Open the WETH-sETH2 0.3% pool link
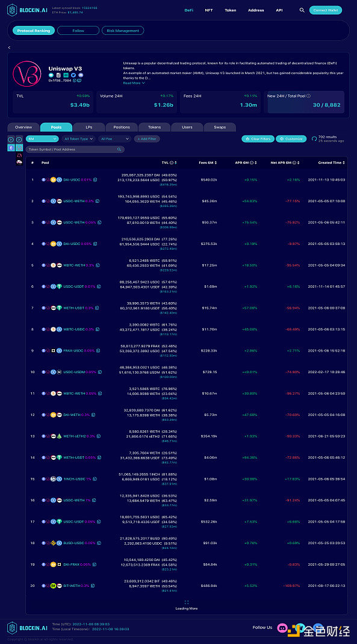 pyautogui.click(x=79, y=436)
